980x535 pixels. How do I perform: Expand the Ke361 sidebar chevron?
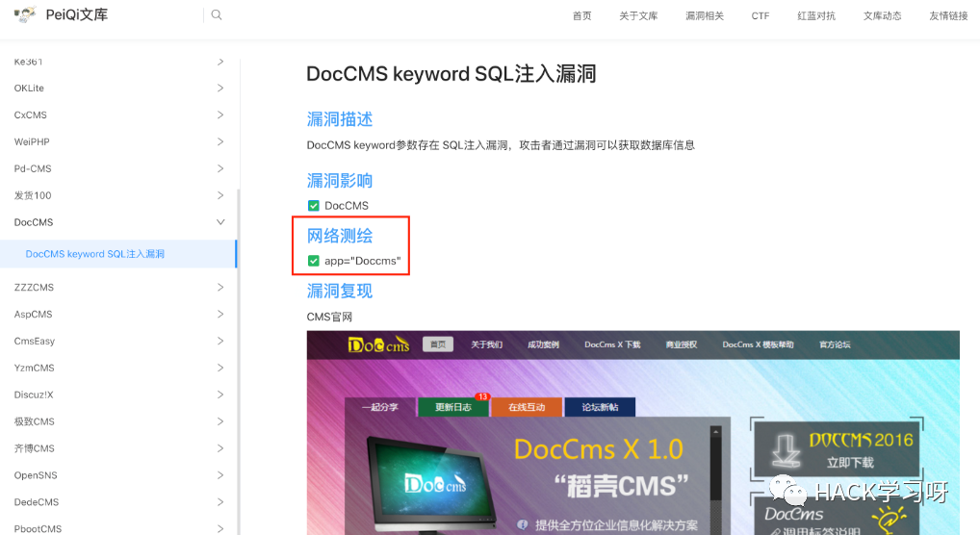[x=220, y=62]
